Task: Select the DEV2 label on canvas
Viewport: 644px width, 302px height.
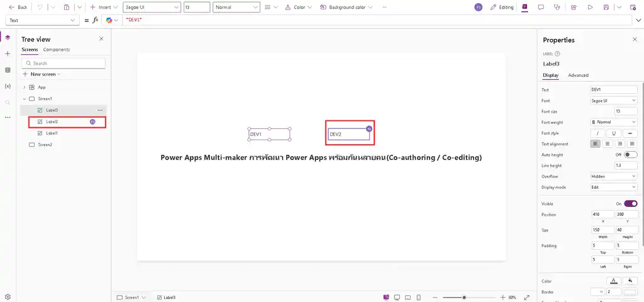Action: tap(348, 135)
